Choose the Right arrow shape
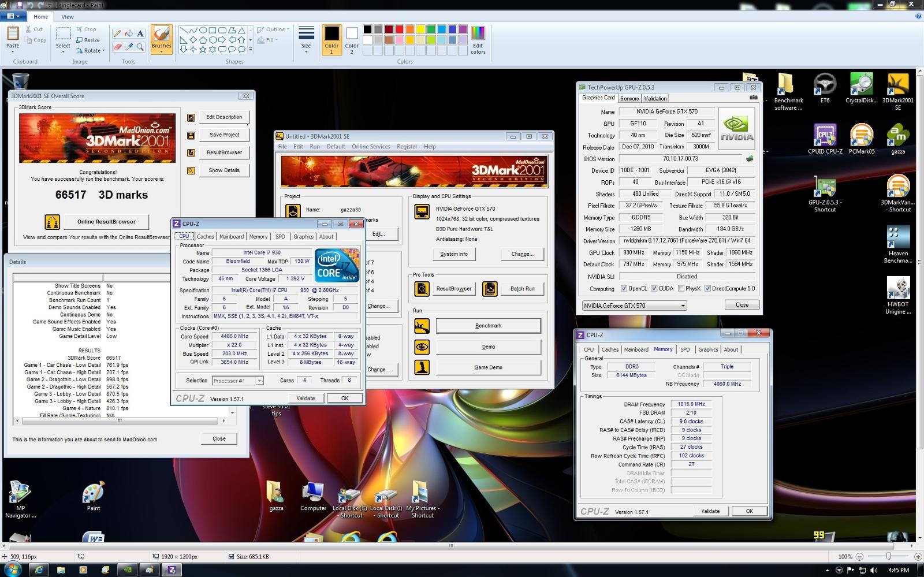 pos(222,40)
